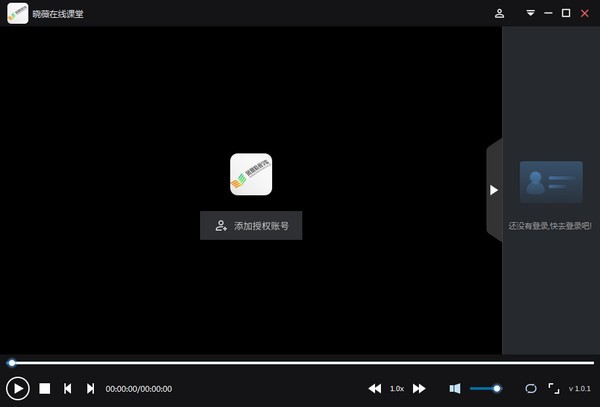600x407 pixels.
Task: Skip to the next video
Action: [x=90, y=388]
